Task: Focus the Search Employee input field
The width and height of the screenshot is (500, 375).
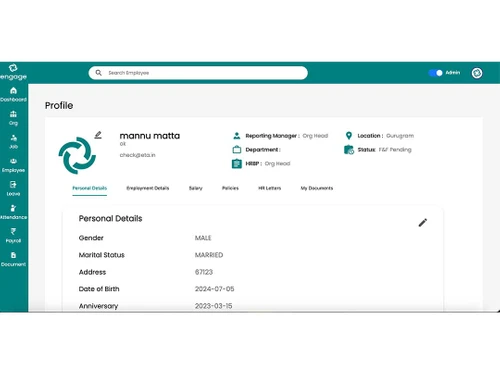Action: [198, 73]
